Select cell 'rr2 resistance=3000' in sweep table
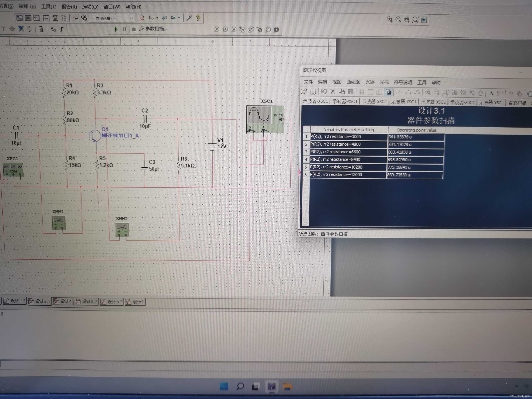 [x=349, y=137]
